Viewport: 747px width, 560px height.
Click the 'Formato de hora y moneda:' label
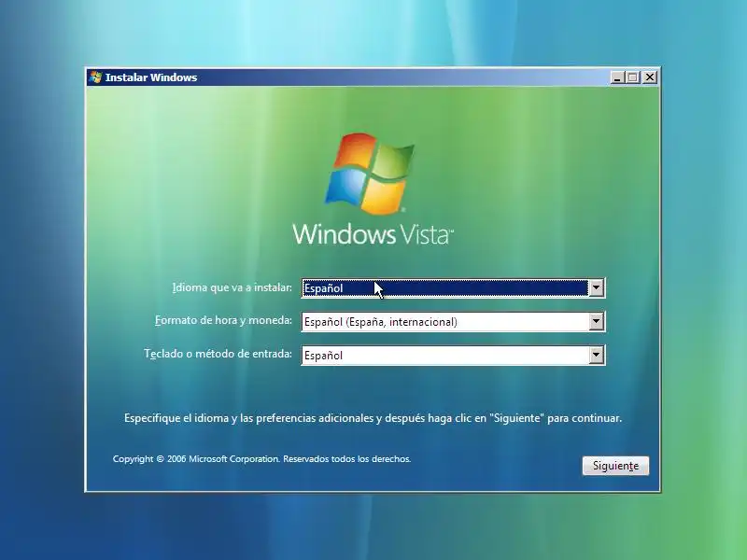click(x=223, y=320)
